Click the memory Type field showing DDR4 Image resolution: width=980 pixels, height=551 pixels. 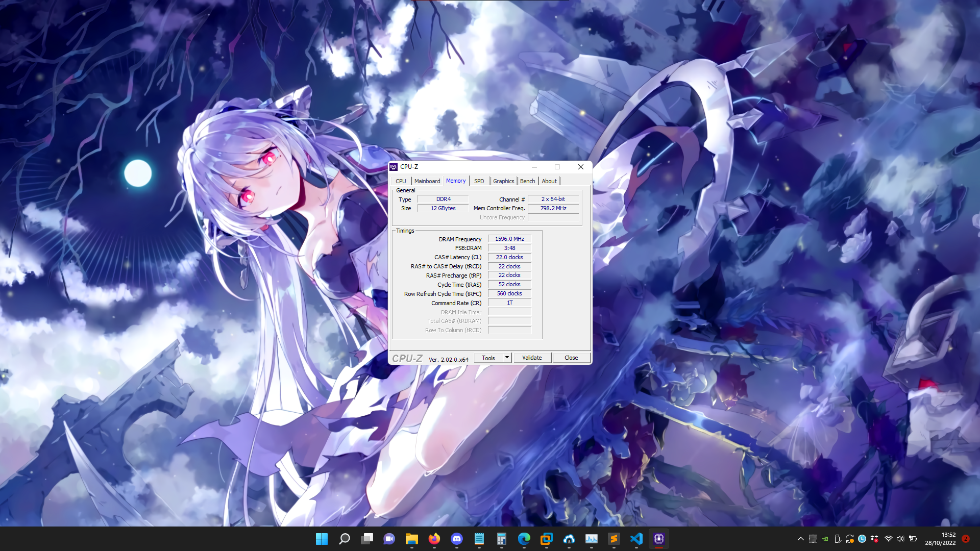pyautogui.click(x=443, y=199)
